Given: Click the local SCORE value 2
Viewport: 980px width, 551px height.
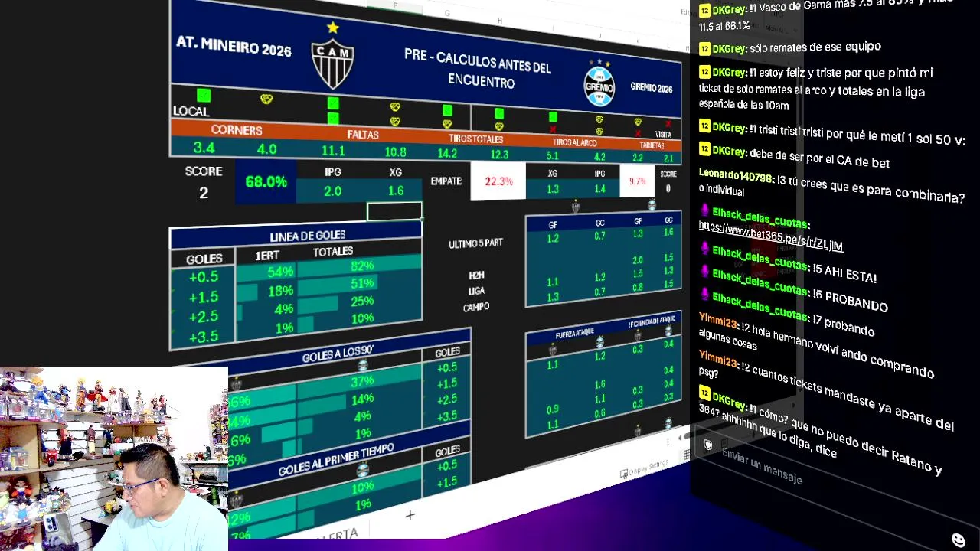Looking at the screenshot, I should coord(204,193).
